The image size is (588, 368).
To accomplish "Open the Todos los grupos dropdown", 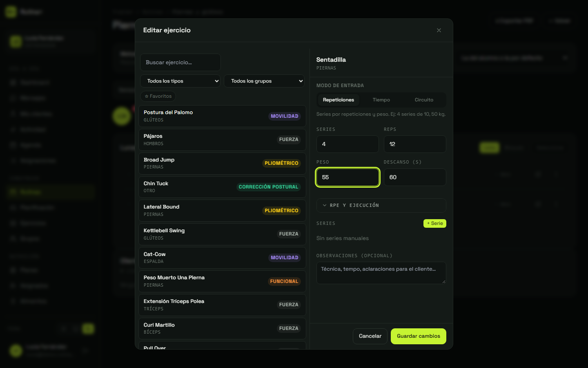I will point(264,81).
